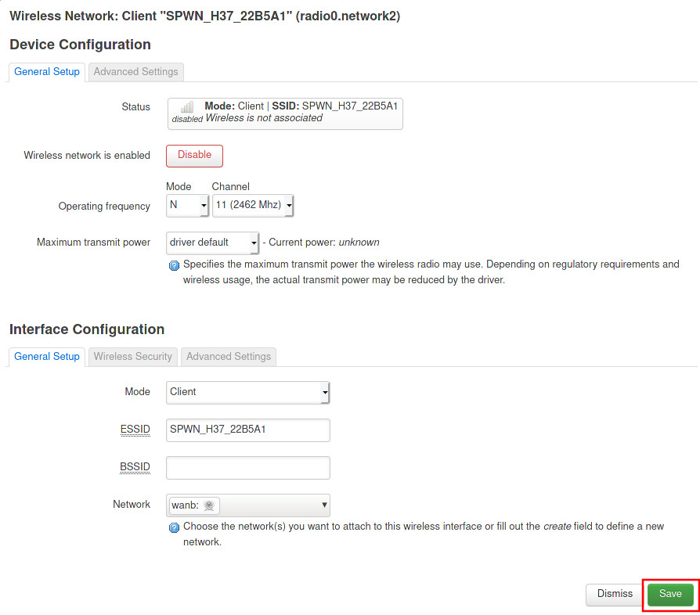The width and height of the screenshot is (700, 615).
Task: Expand the Maximum transmit power dropdown
Action: point(213,243)
